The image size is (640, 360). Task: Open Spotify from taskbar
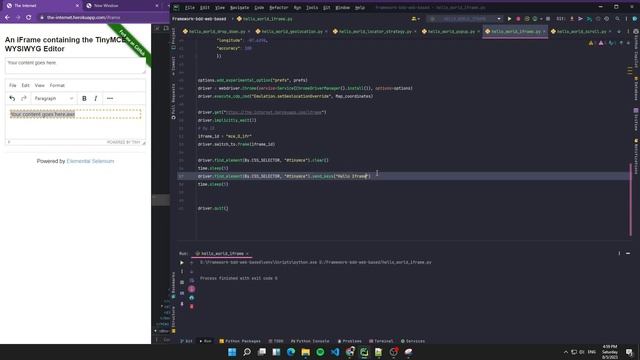(320, 352)
